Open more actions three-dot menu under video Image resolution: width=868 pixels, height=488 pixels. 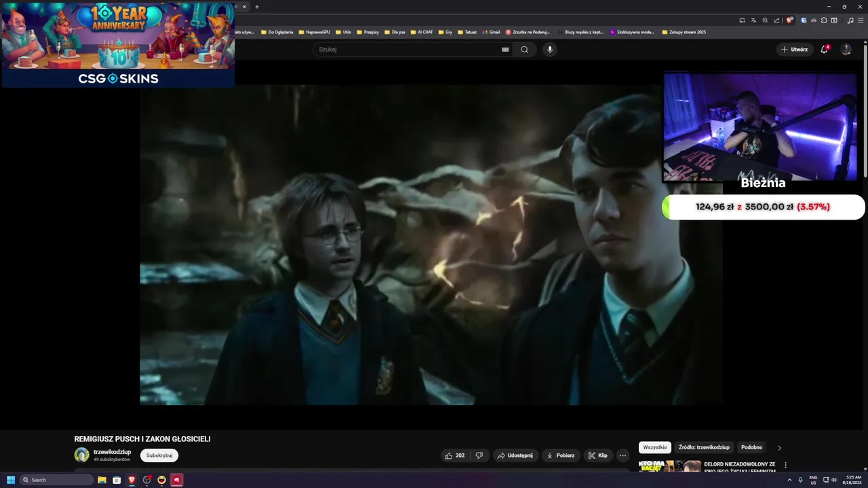(x=623, y=455)
